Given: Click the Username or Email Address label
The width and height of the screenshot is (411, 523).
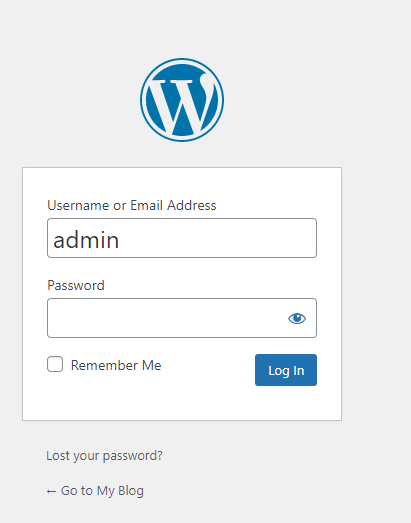Looking at the screenshot, I should coord(132,205).
